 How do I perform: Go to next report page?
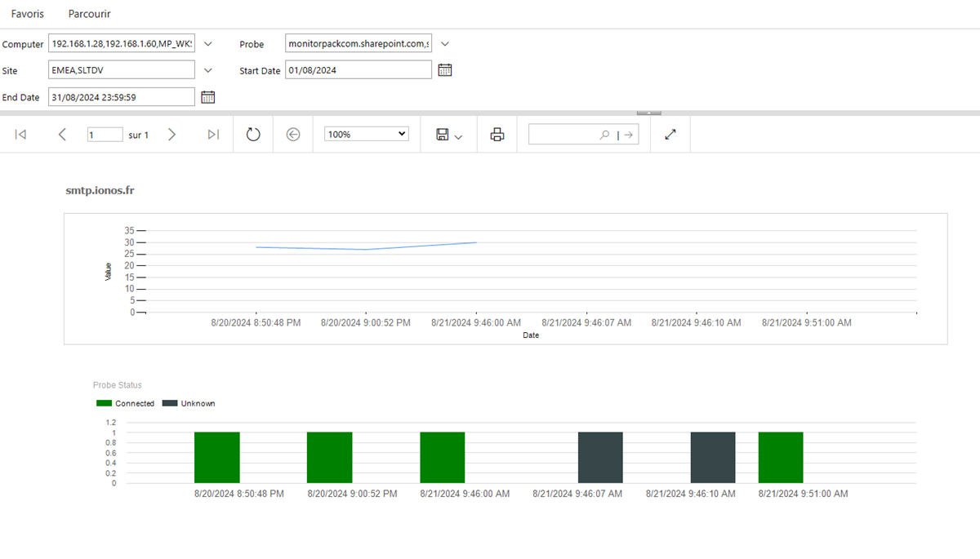pyautogui.click(x=171, y=135)
